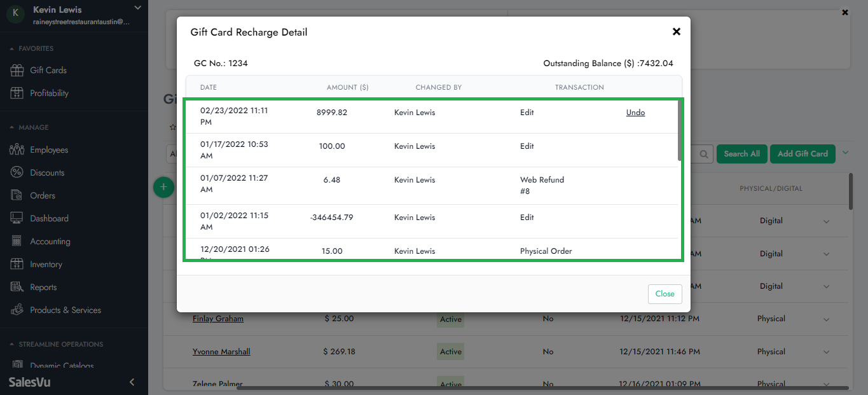Collapse the Manage sidebar section
Screen dimensions: 868x395
coord(11,128)
